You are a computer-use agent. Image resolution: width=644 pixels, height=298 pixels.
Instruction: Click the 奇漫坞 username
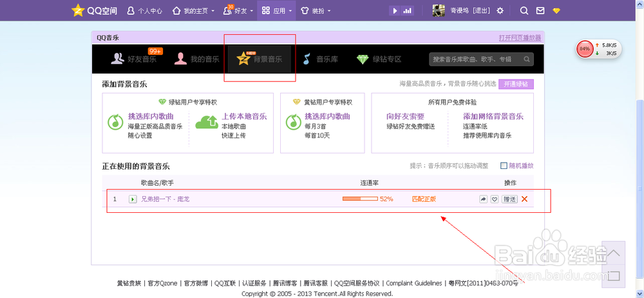click(460, 11)
